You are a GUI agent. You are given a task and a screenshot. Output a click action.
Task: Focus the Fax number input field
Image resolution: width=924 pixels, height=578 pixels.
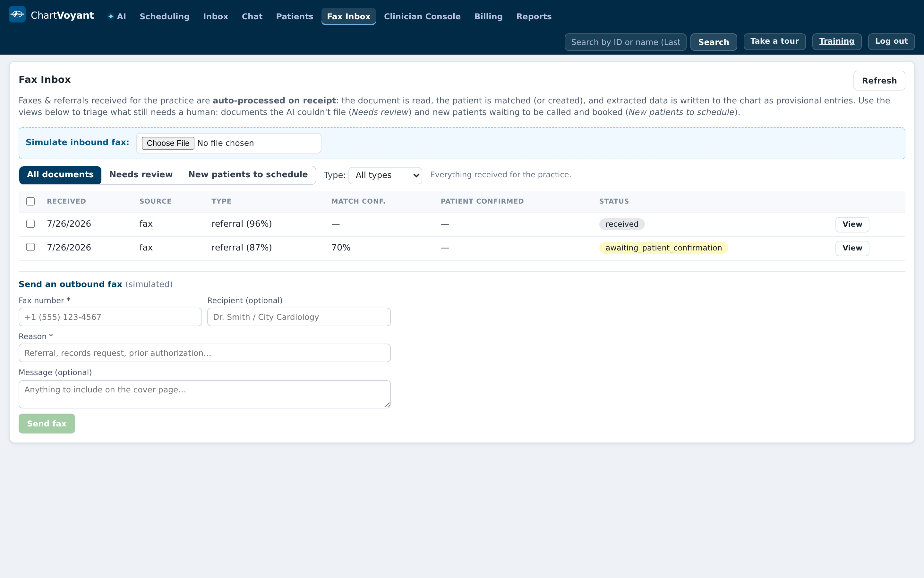[110, 317]
